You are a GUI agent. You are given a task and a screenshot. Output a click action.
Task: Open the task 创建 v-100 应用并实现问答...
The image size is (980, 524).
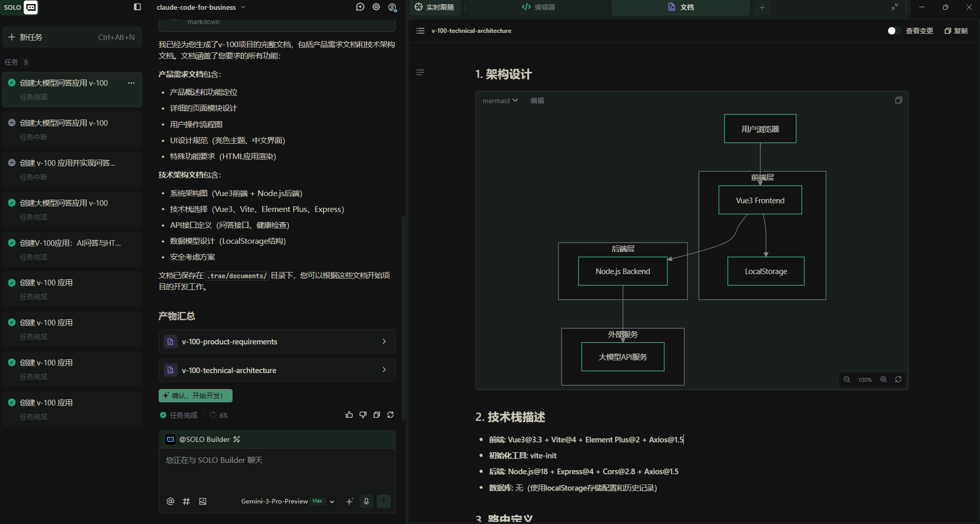pyautogui.click(x=72, y=169)
